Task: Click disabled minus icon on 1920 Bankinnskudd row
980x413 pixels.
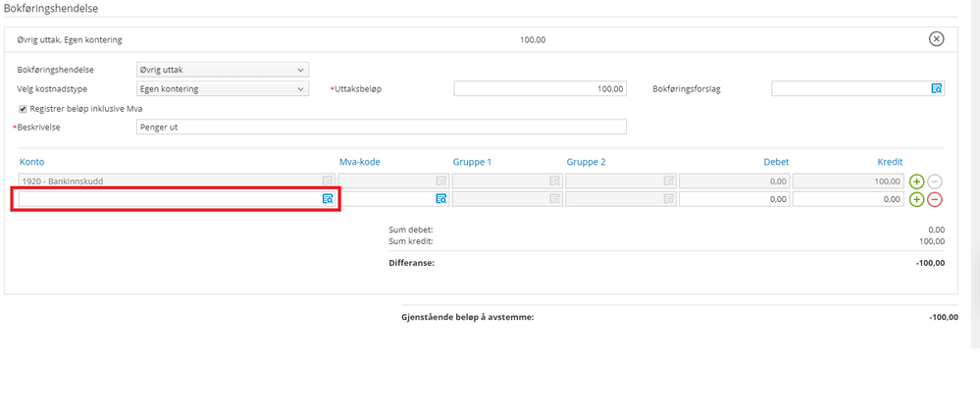Action: point(934,181)
